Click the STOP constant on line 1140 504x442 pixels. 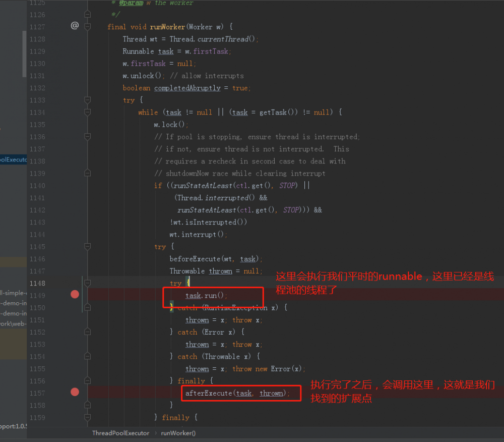(x=287, y=186)
